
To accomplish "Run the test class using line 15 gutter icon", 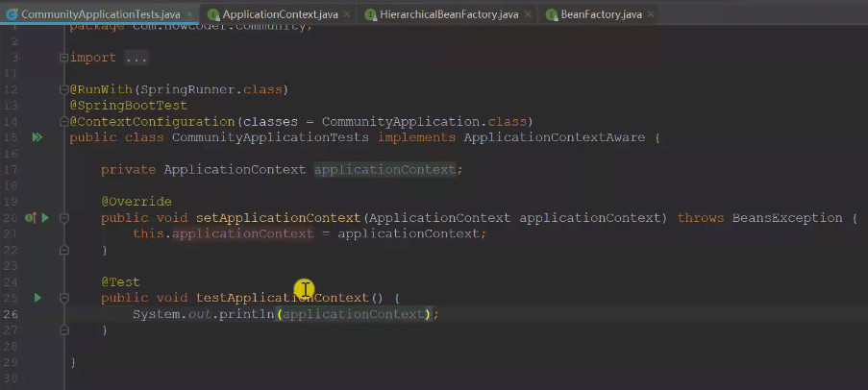I will tap(37, 137).
